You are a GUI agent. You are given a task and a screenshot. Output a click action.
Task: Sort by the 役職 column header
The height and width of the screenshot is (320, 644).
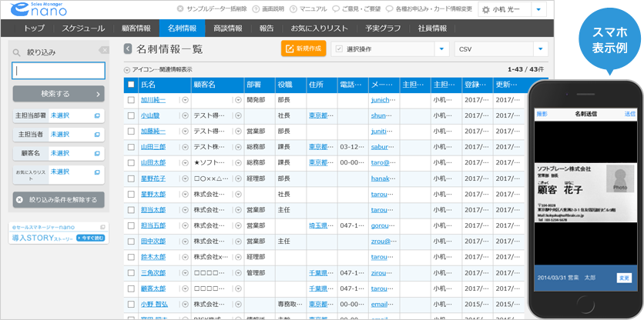pos(290,85)
